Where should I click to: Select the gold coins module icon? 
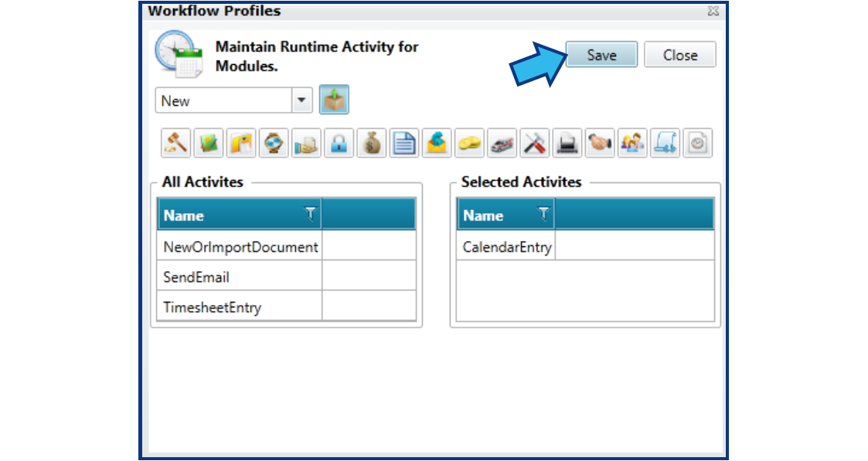pyautogui.click(x=469, y=143)
